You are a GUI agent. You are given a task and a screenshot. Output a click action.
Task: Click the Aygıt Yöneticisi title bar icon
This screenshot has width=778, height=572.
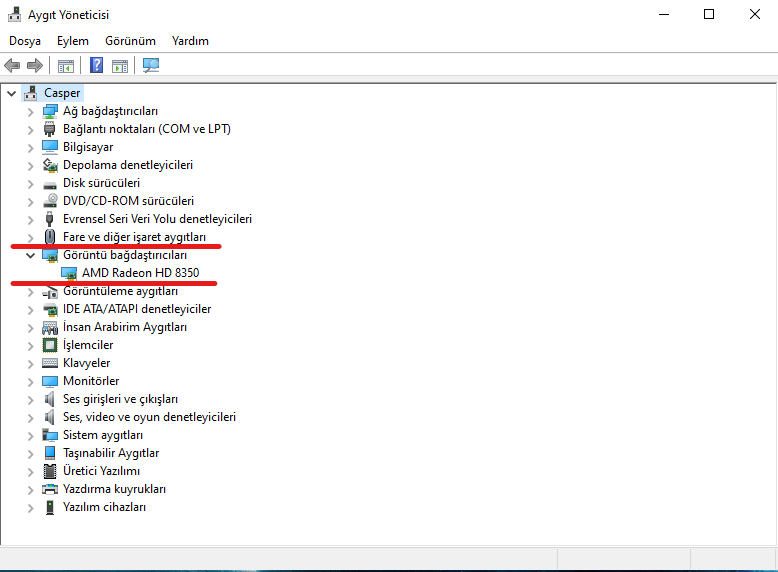click(14, 14)
